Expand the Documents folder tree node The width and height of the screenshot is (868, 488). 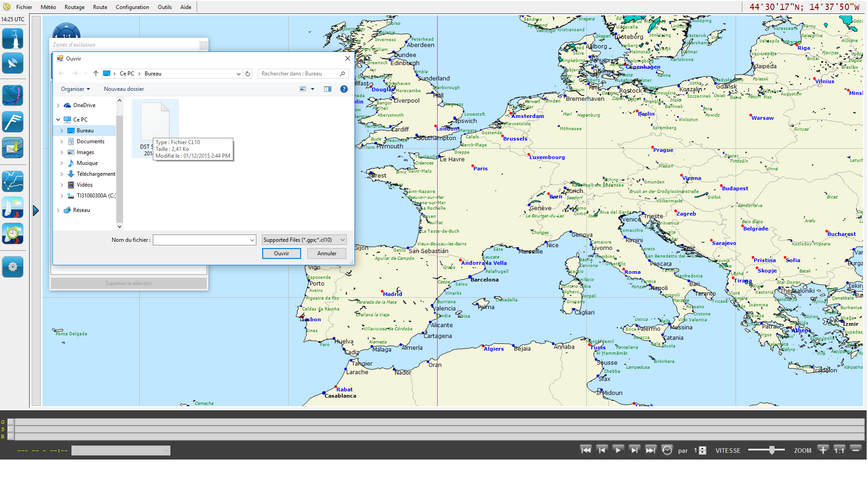[62, 141]
